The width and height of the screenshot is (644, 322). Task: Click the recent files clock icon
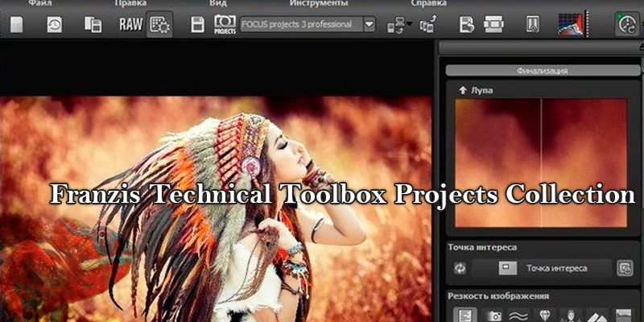(54, 25)
